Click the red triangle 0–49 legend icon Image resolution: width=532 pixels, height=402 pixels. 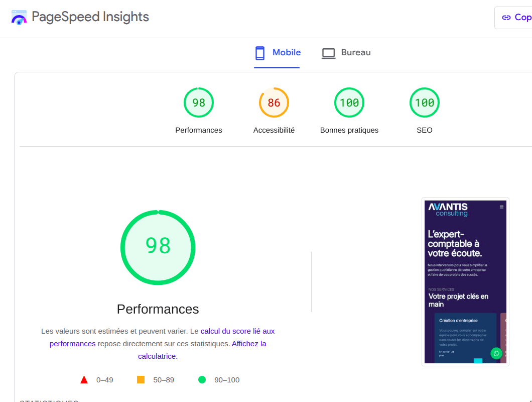84,380
